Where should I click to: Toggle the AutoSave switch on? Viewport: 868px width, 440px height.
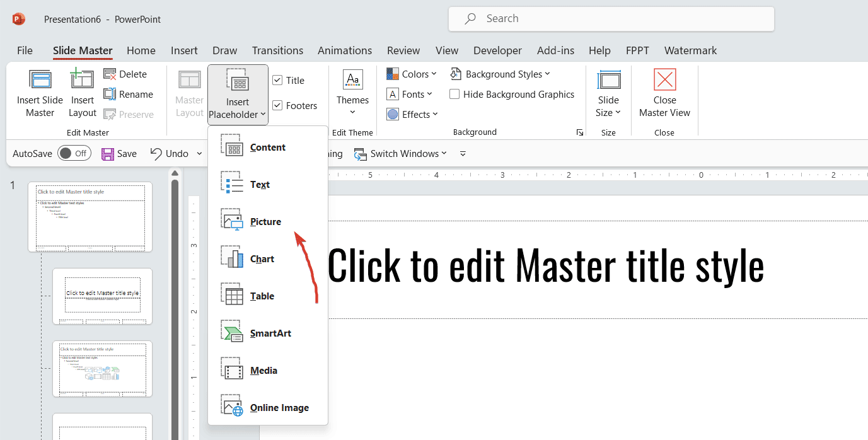point(74,153)
